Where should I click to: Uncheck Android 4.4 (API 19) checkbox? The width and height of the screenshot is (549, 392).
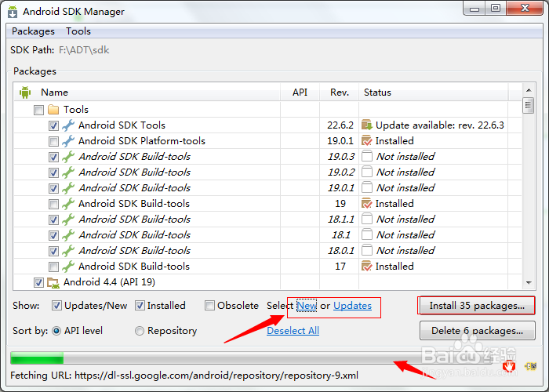[x=39, y=282]
